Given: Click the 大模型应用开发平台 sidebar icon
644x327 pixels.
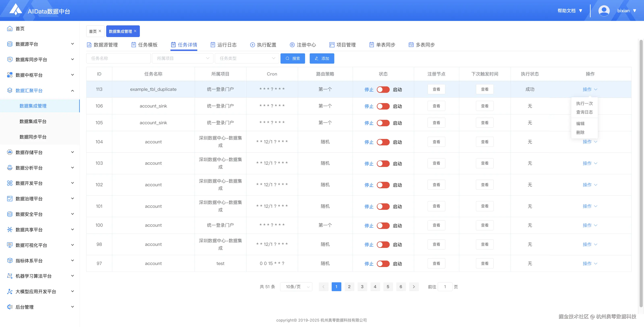Looking at the screenshot, I should pos(10,292).
